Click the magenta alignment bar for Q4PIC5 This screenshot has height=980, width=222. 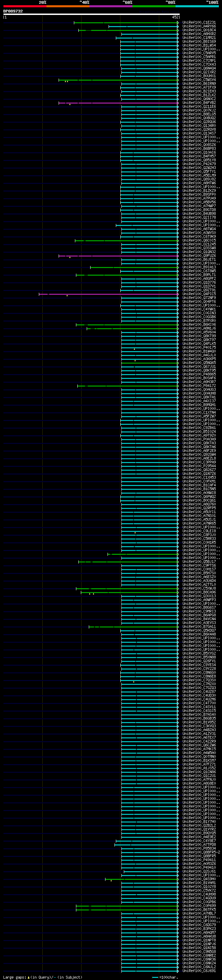point(109,294)
